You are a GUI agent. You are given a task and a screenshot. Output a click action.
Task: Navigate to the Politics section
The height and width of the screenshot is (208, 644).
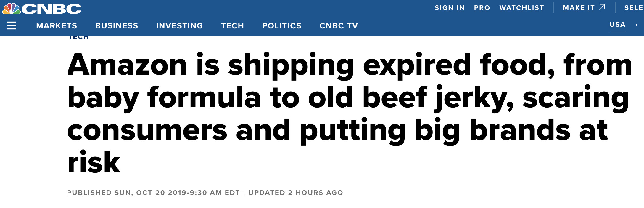coord(281,26)
